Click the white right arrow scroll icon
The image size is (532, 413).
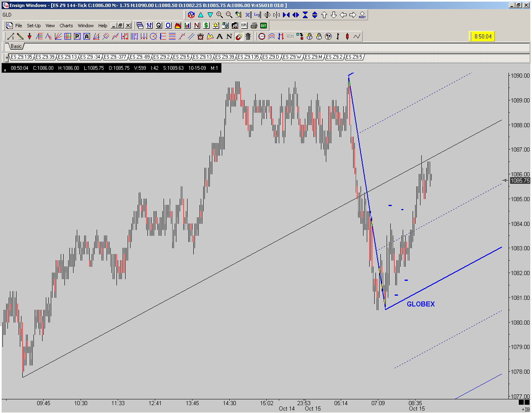tap(353, 15)
